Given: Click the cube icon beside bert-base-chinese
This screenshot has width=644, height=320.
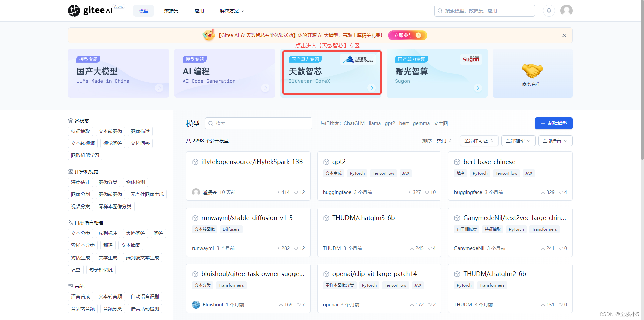Looking at the screenshot, I should [457, 162].
